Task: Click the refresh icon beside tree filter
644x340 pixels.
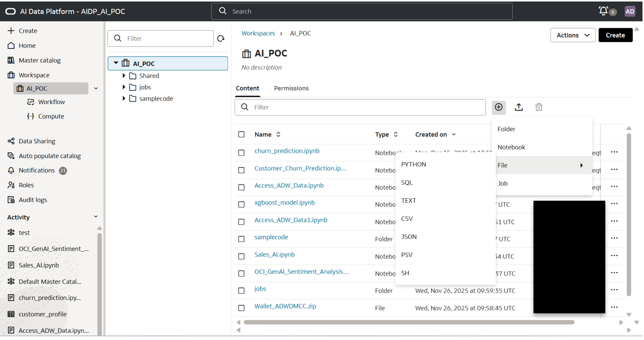Action: pyautogui.click(x=221, y=39)
